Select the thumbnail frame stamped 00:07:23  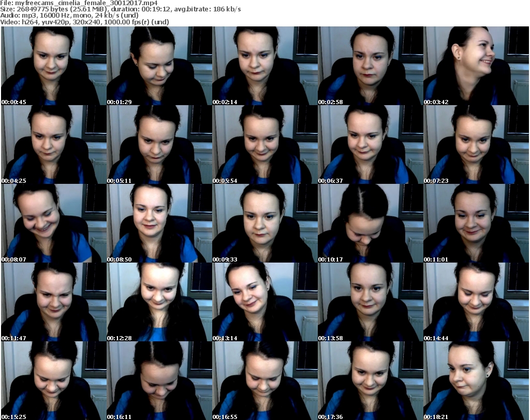[x=476, y=144]
